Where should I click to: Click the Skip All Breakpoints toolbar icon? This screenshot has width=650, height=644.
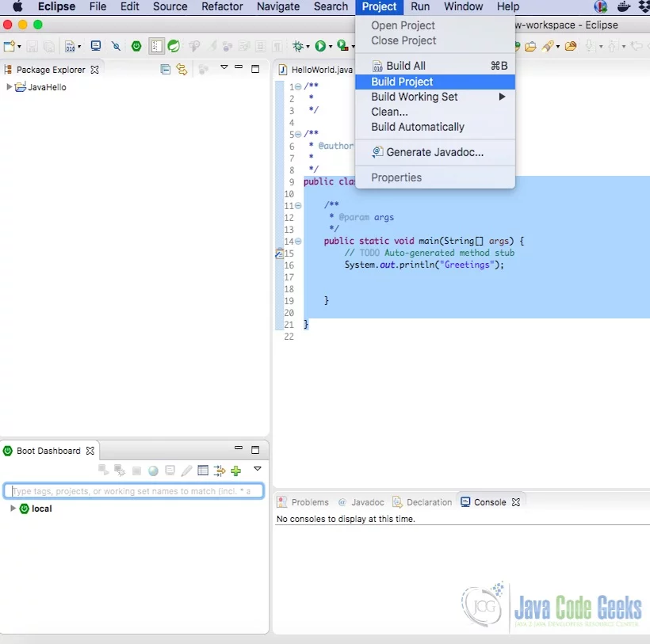pos(116,46)
